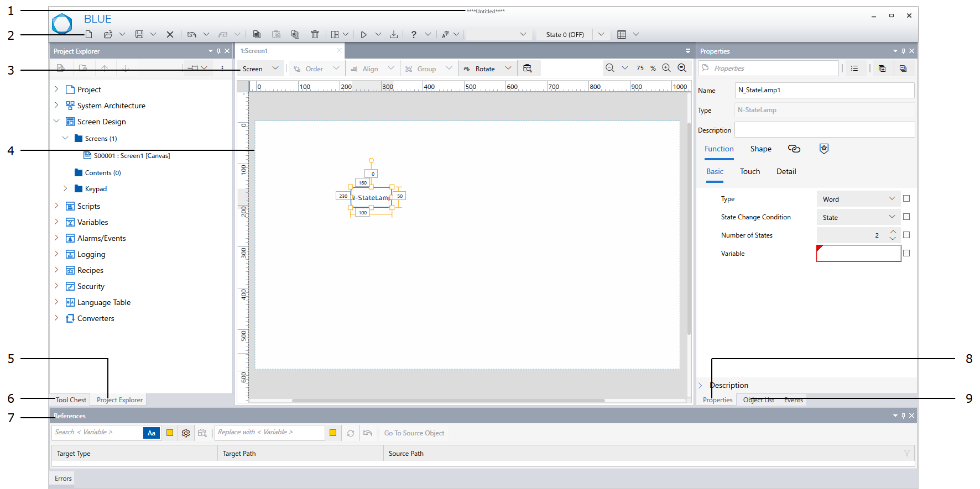
Task: Click the download-to-device icon
Action: 393,34
